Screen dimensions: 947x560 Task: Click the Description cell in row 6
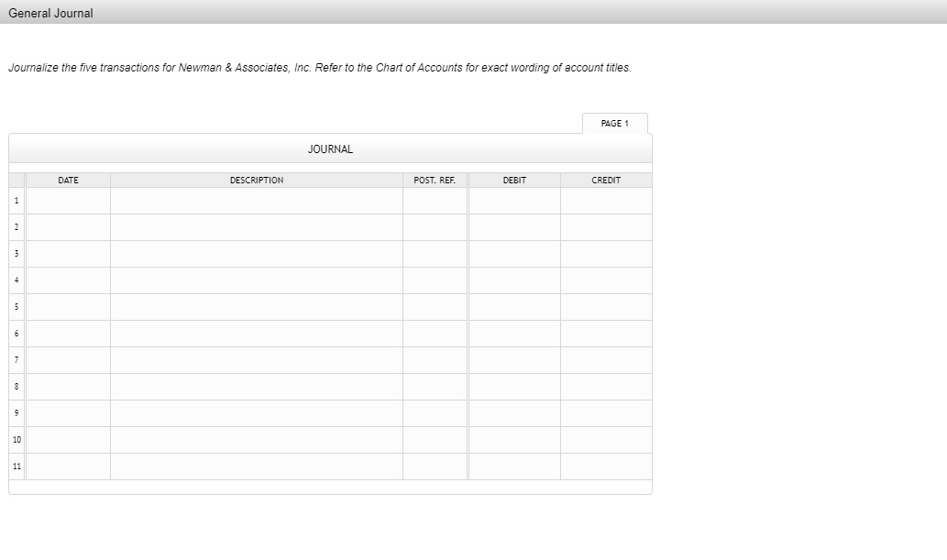(x=257, y=334)
